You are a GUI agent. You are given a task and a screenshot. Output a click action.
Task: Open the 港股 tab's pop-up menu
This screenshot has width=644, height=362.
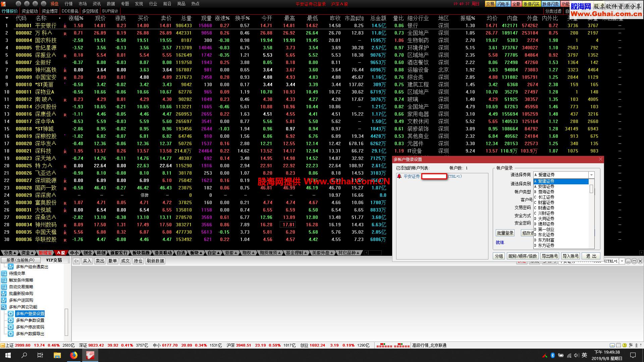236,253
